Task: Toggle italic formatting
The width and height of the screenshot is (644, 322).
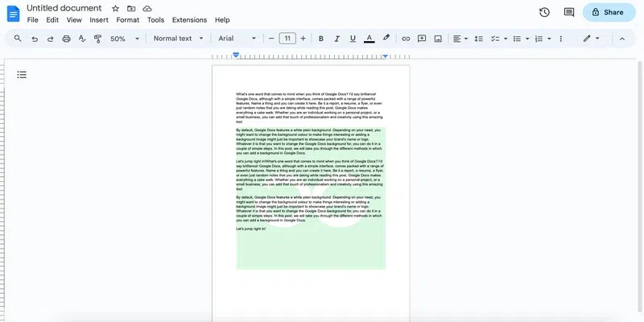Action: [x=336, y=39]
